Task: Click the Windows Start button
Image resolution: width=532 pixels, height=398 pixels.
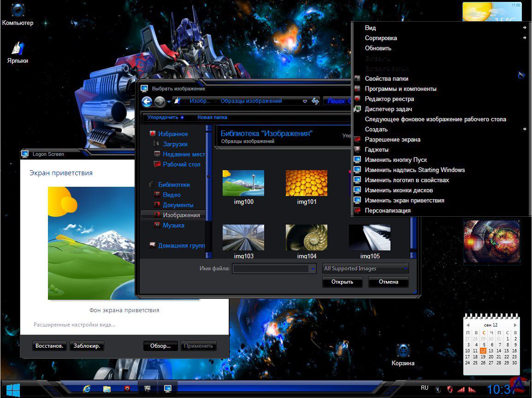Action: point(13,390)
